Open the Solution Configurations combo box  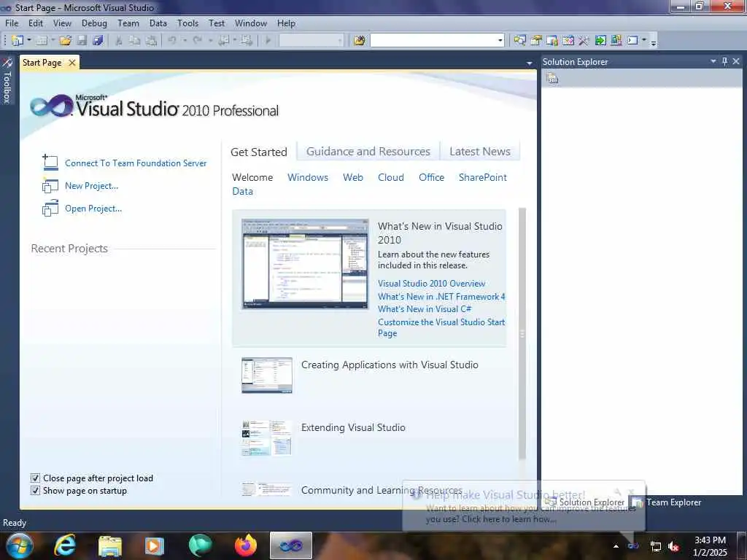click(311, 41)
